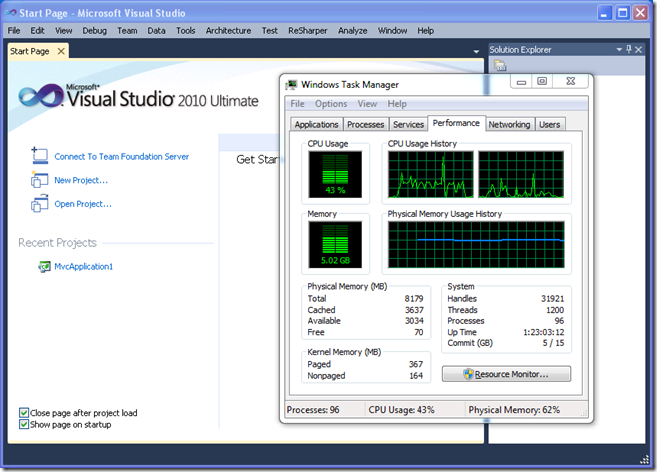This screenshot has width=657, height=472.
Task: Switch to the Services tab
Action: point(409,124)
